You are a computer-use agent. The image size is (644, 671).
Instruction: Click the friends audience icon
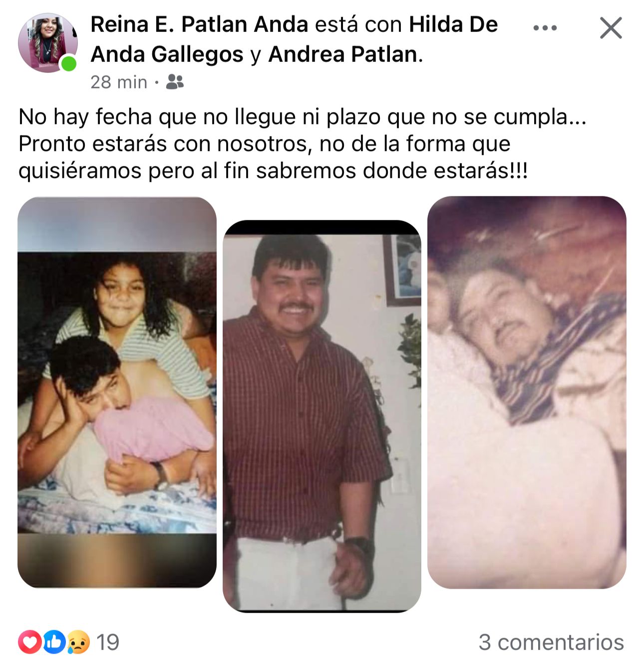[175, 82]
